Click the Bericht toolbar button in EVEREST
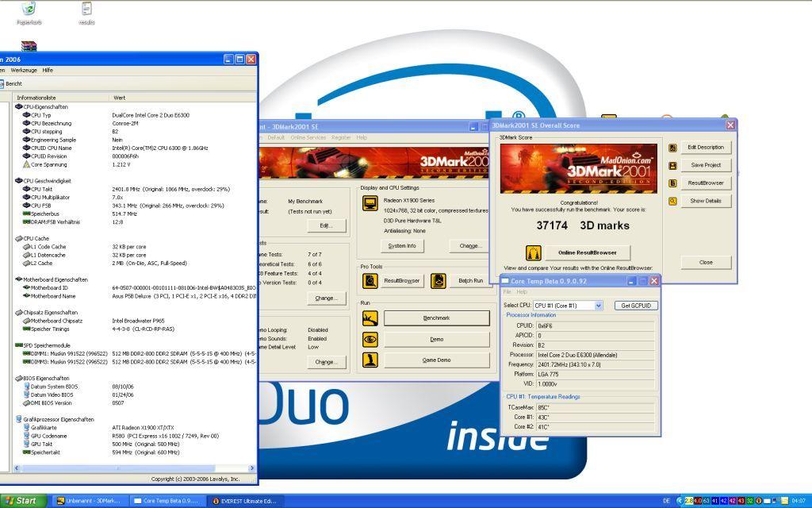Viewport: 812px width, 508px height. click(10, 83)
